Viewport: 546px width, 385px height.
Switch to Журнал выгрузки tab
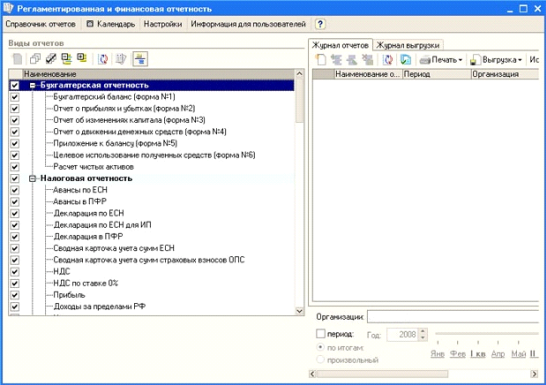coord(408,45)
